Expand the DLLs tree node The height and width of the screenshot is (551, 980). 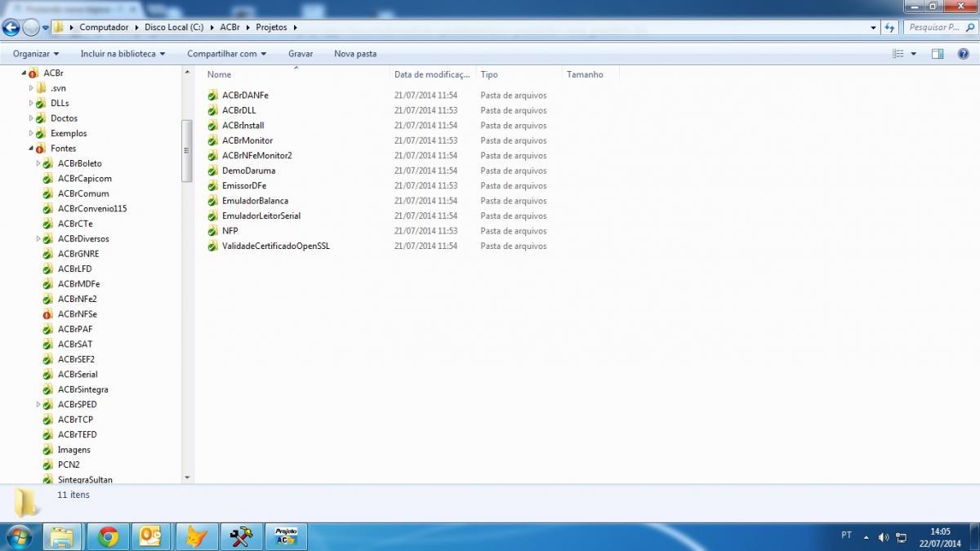(31, 103)
